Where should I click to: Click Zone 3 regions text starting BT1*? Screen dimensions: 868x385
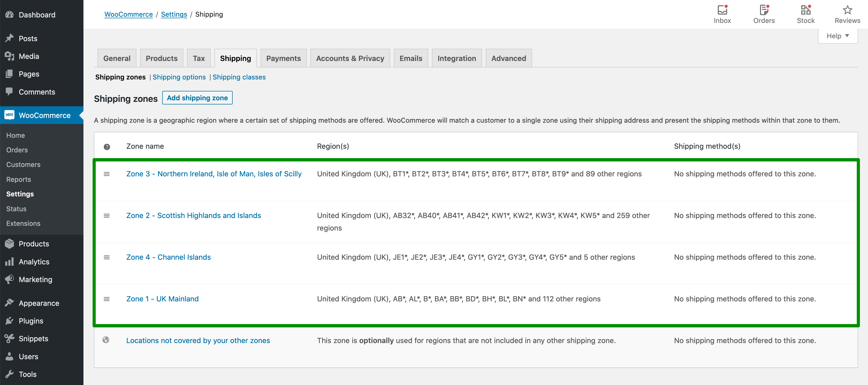[479, 174]
